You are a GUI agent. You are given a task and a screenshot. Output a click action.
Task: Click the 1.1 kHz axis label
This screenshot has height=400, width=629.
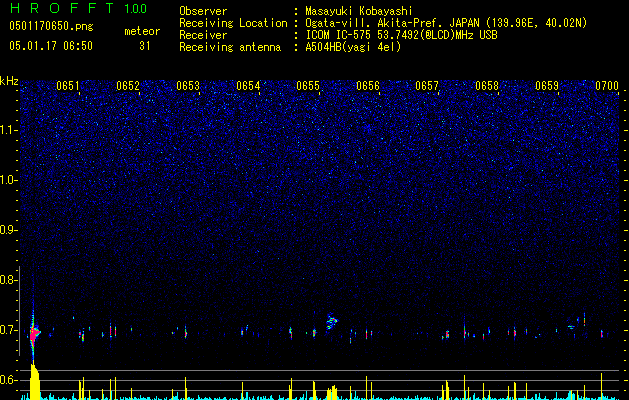pyautogui.click(x=8, y=130)
